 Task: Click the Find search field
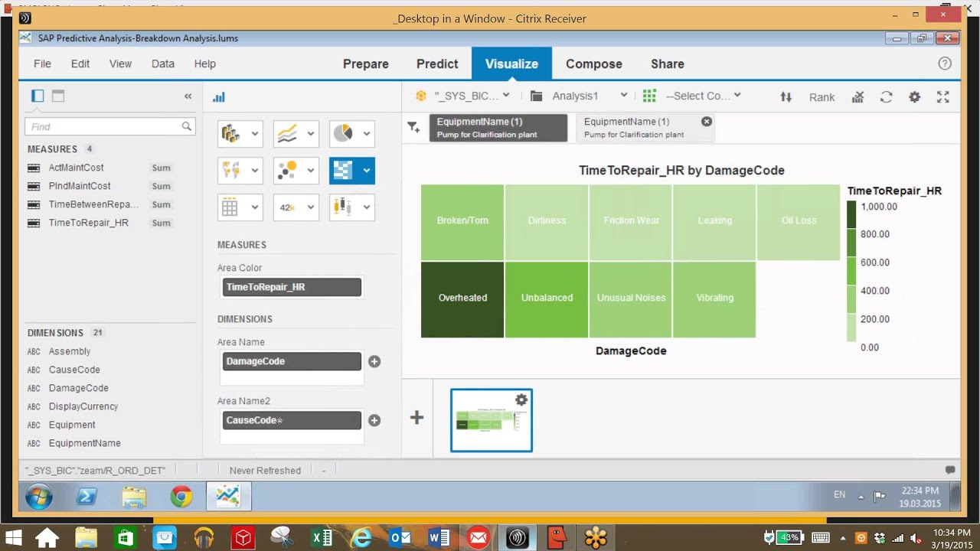pos(110,126)
